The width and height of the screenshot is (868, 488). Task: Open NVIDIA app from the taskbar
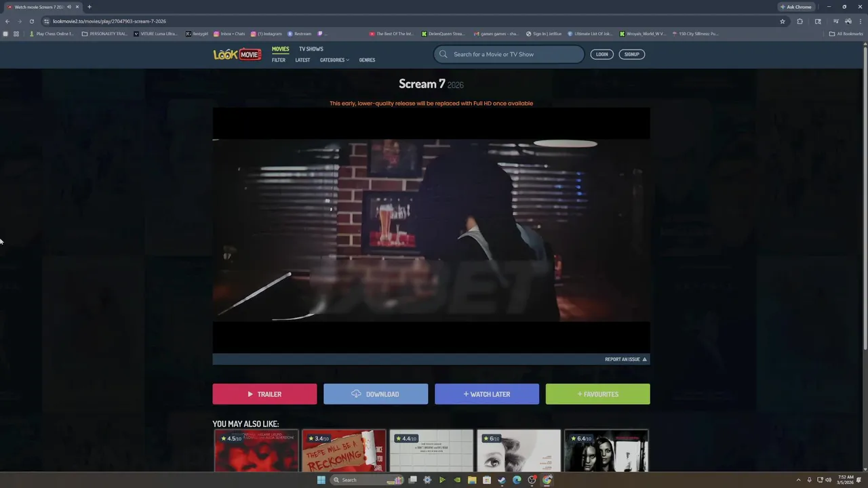457,480
